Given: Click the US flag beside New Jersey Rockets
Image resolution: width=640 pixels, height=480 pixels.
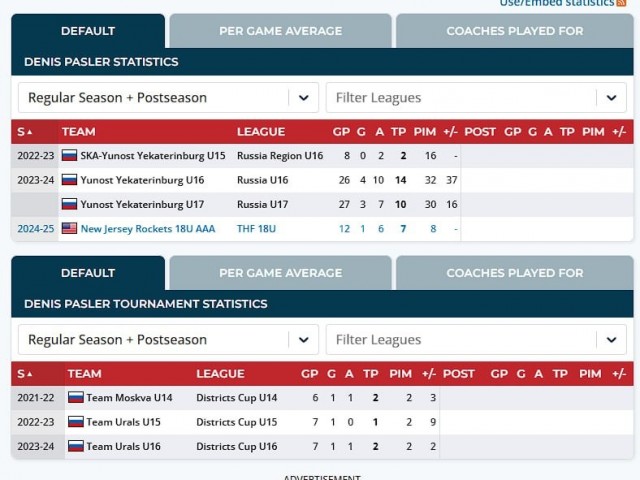Looking at the screenshot, I should (69, 228).
